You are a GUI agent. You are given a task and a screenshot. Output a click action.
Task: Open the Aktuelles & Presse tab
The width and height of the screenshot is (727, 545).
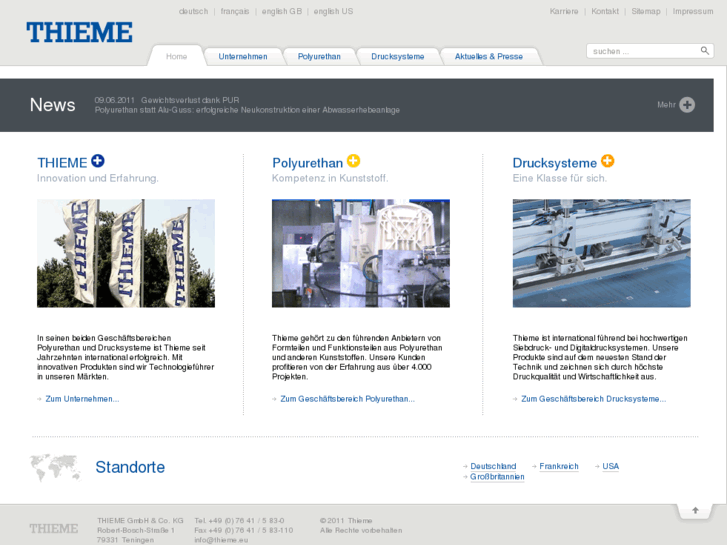pyautogui.click(x=489, y=57)
